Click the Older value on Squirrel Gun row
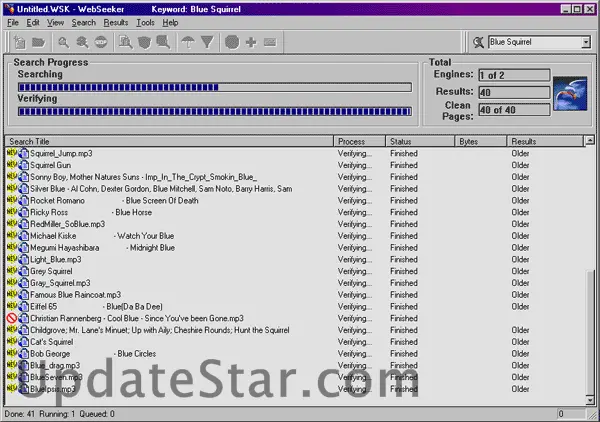The image size is (600, 422). (x=520, y=165)
